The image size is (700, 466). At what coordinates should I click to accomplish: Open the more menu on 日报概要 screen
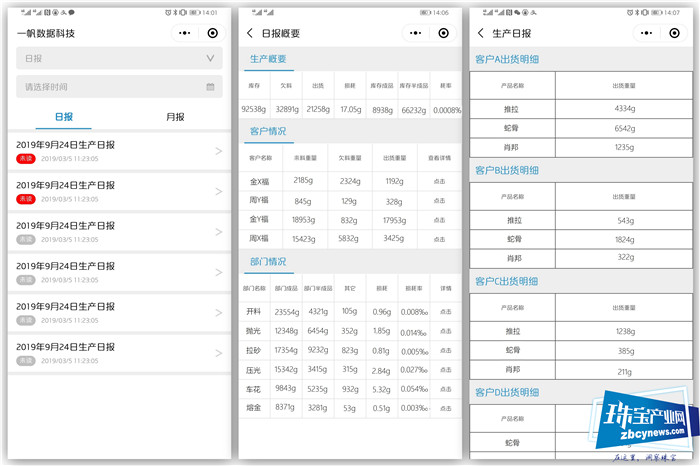click(415, 33)
